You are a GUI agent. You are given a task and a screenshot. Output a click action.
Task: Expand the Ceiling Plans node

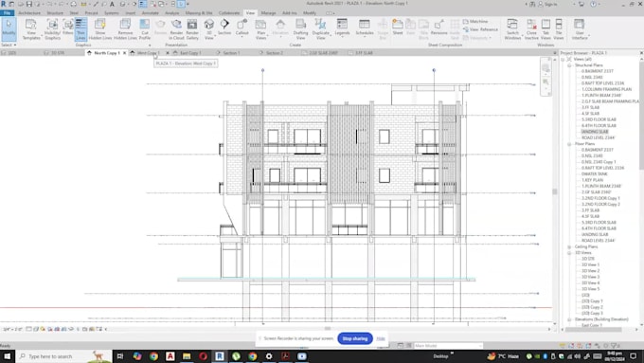click(569, 246)
